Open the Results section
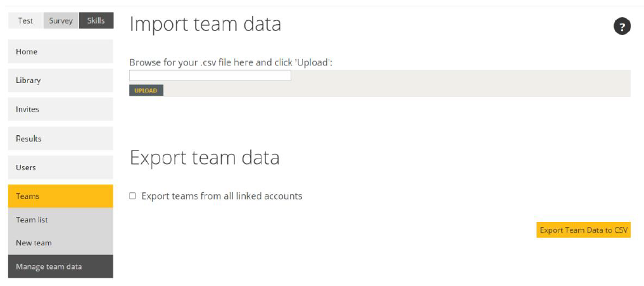644x286 pixels. 61,138
